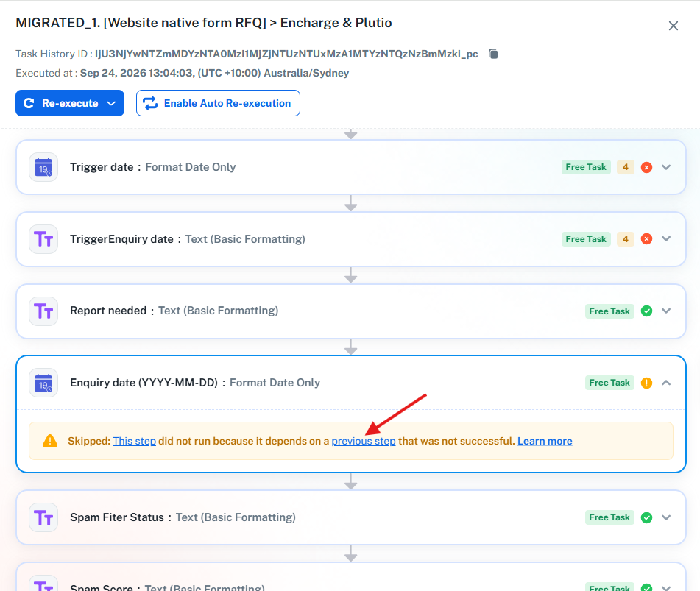Click the 'Trigger date' step name
700x591 pixels.
(102, 167)
